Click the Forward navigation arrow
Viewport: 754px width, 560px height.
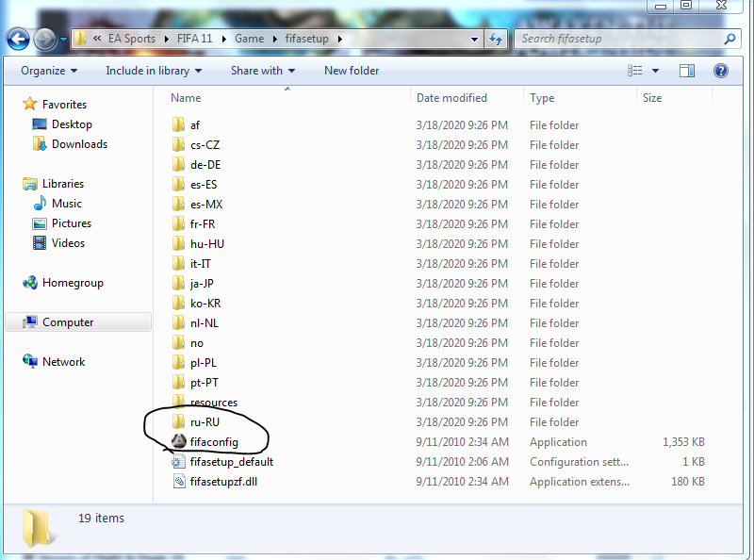pyautogui.click(x=44, y=39)
